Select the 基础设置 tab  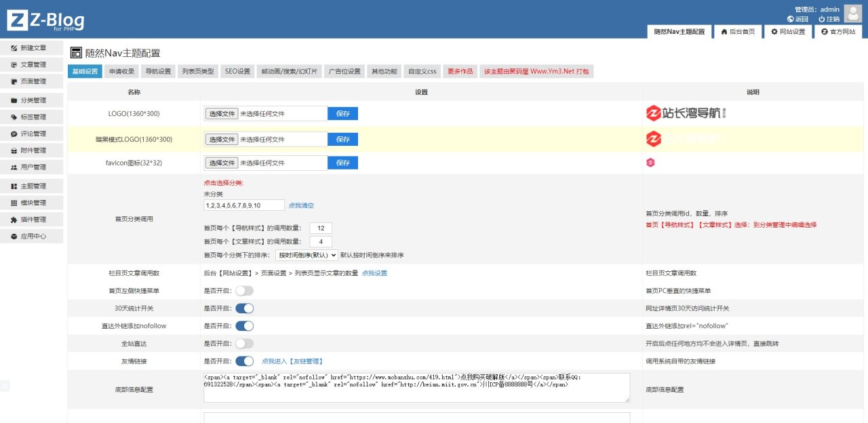pyautogui.click(x=85, y=71)
